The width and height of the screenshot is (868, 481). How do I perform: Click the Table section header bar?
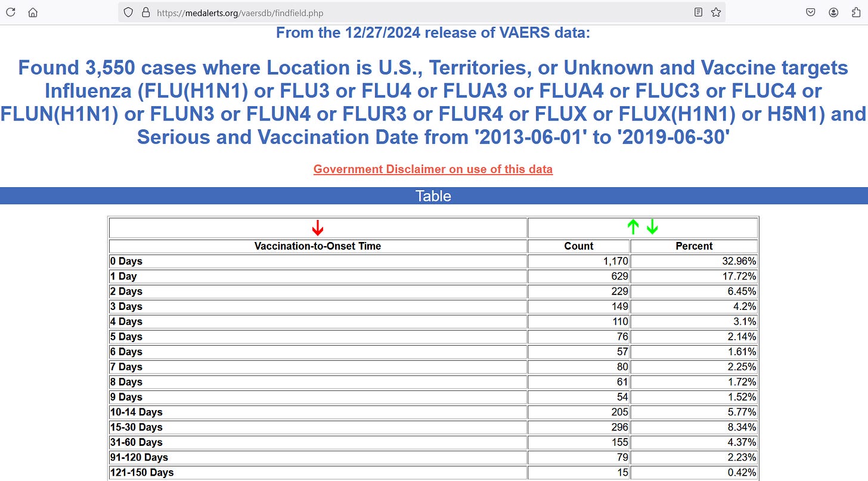pos(434,196)
